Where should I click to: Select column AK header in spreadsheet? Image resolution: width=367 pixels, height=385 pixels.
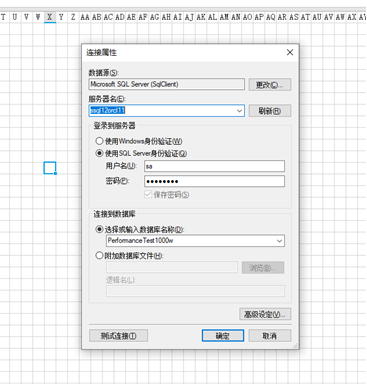[201, 17]
